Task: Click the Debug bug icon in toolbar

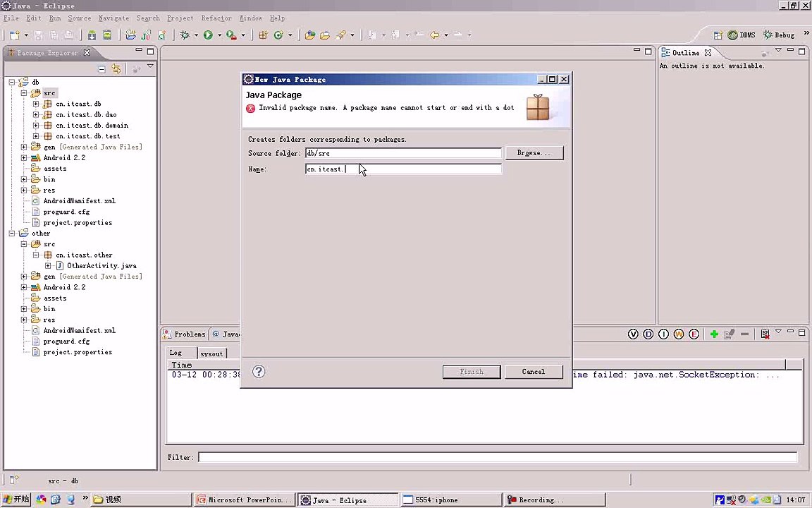Action: point(185,35)
